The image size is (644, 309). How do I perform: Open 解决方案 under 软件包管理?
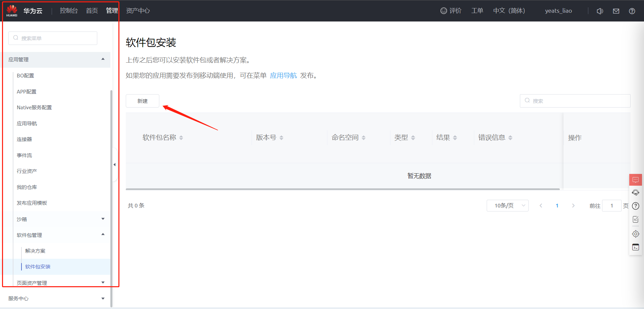pyautogui.click(x=35, y=251)
